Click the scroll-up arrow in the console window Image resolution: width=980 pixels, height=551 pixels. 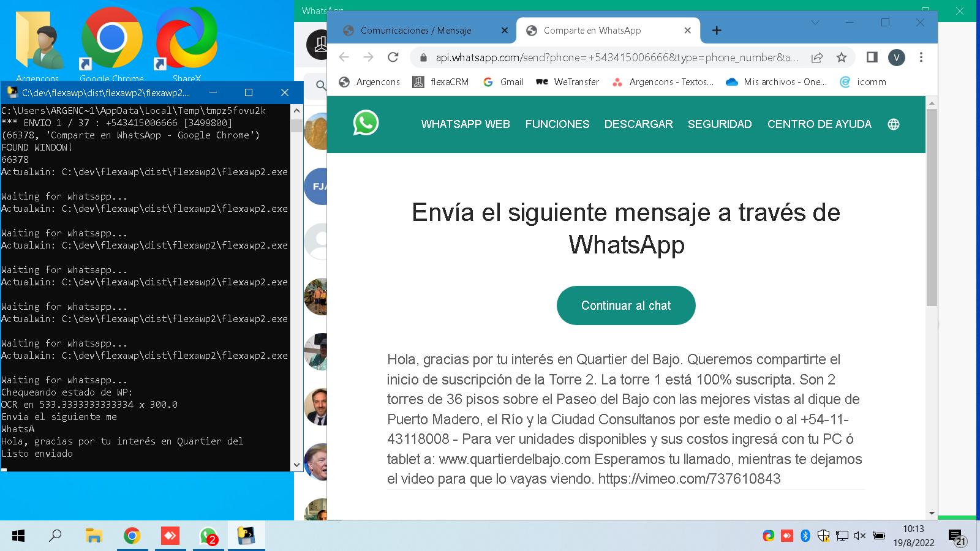[x=297, y=111]
